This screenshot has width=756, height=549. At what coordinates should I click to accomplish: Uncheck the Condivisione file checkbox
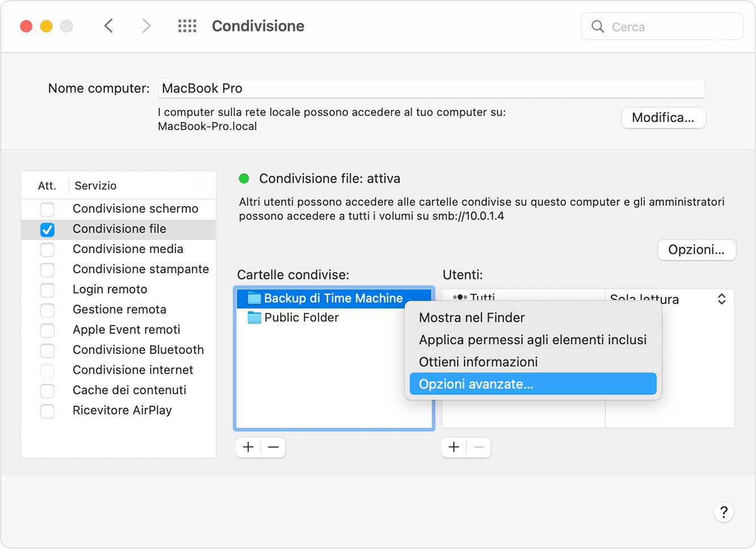tap(48, 229)
